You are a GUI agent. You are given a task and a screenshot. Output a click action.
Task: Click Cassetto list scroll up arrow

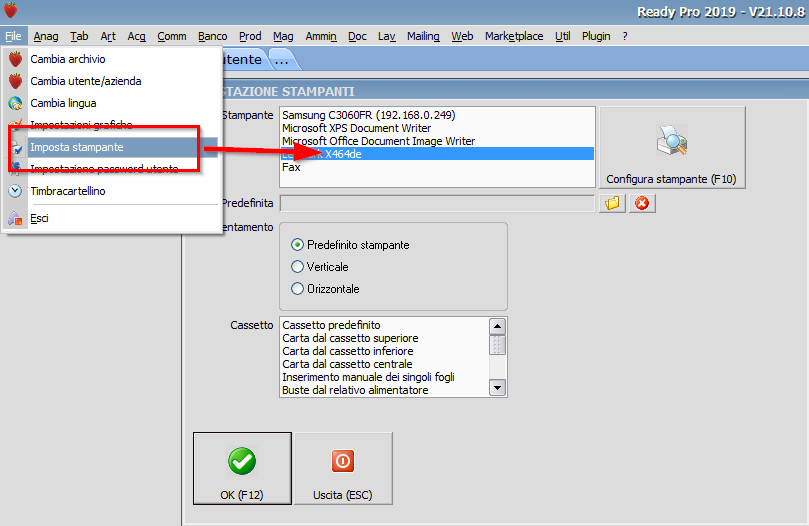pyautogui.click(x=497, y=326)
